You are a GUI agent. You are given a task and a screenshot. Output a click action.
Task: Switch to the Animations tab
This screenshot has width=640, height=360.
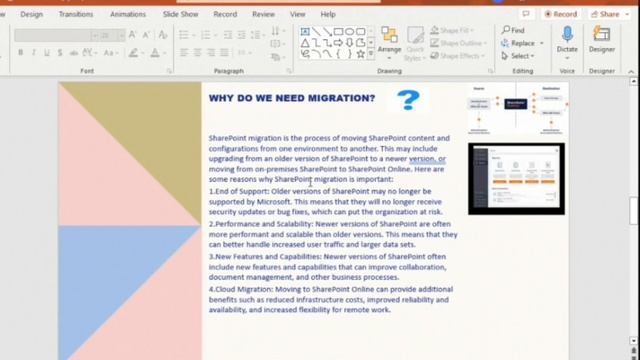click(x=128, y=14)
